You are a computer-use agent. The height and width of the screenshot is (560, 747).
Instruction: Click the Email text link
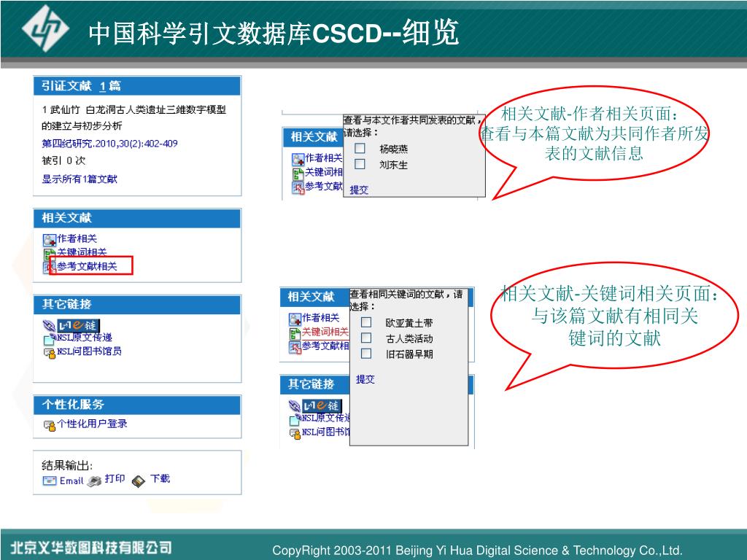(x=71, y=481)
